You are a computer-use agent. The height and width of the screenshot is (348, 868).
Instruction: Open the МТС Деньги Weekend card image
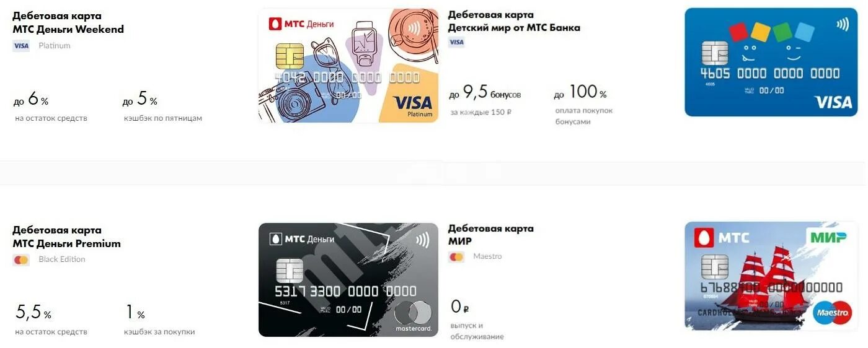click(348, 66)
